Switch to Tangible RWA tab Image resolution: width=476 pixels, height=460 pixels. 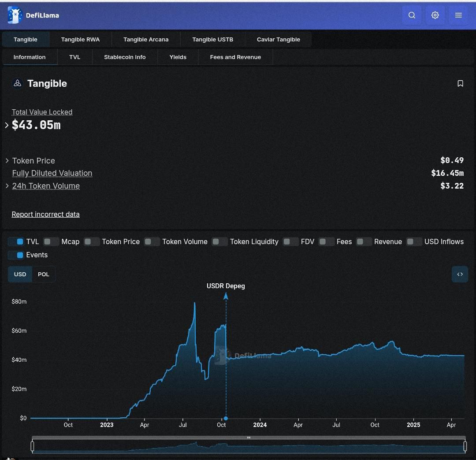pos(81,40)
